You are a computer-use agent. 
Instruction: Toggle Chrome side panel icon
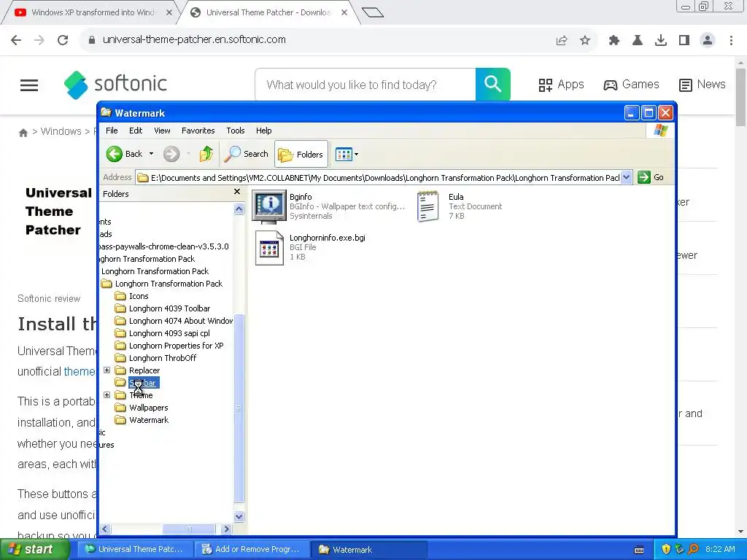pyautogui.click(x=684, y=41)
